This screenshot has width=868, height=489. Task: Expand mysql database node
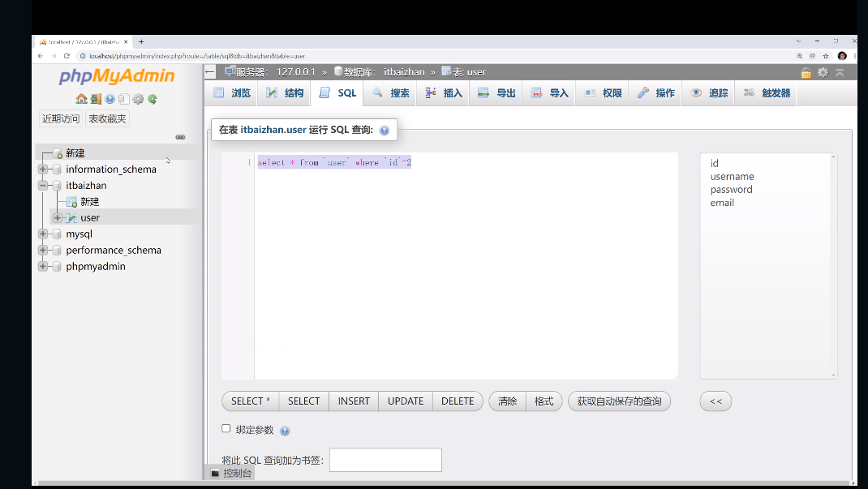click(x=43, y=234)
